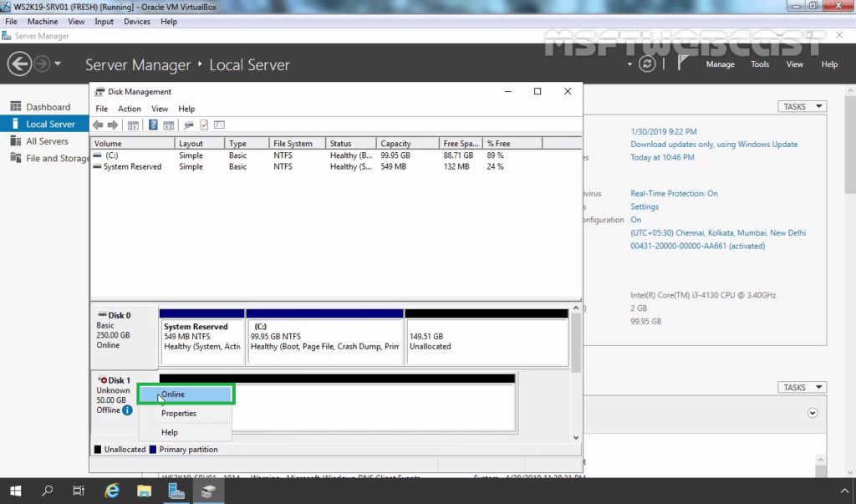Open the Windows Start button
The image size is (856, 504).
click(16, 491)
